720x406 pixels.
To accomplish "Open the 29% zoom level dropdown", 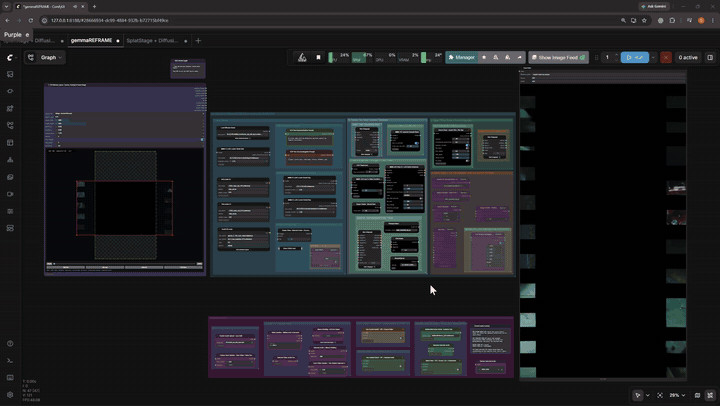I will point(677,395).
